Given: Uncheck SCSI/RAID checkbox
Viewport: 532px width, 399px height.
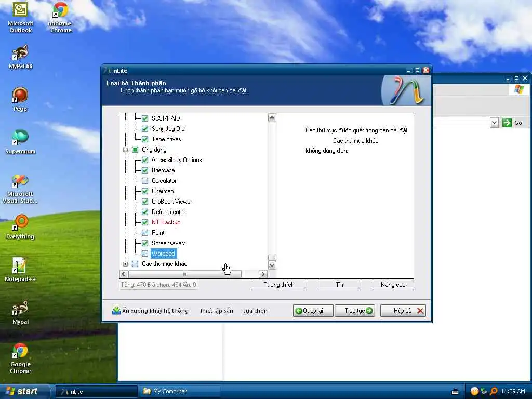Looking at the screenshot, I should 145,118.
